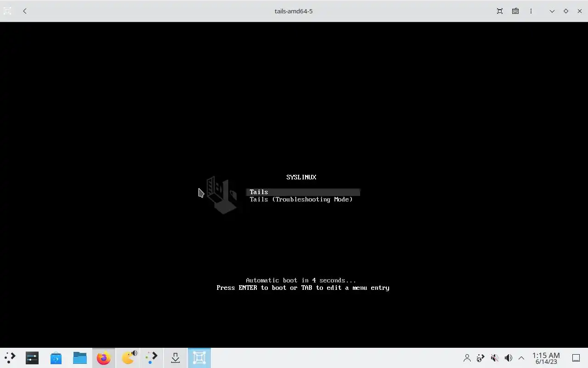This screenshot has width=588, height=368.
Task: Open the file manager folder icon
Action: coord(80,358)
